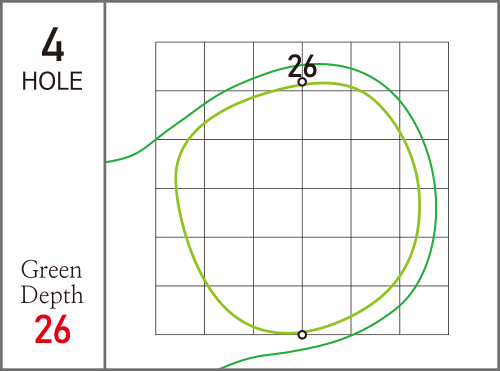
Task: Click the top-right grid cell
Action: tap(424, 66)
